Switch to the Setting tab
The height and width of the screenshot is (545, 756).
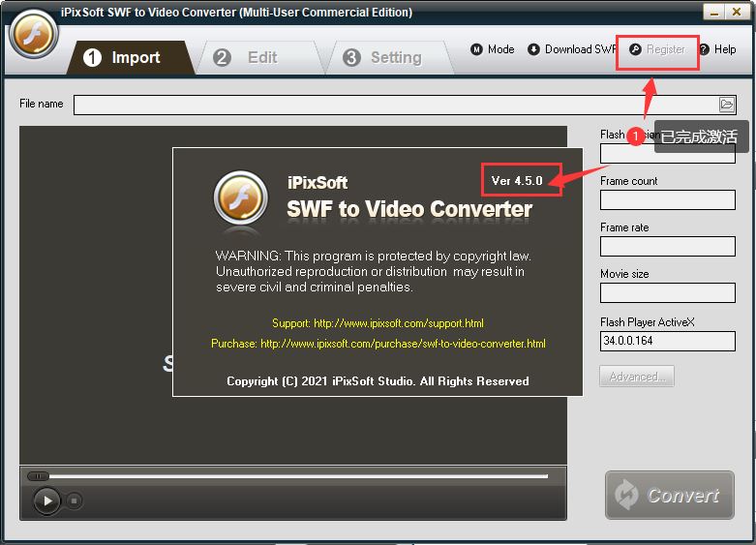pos(389,57)
